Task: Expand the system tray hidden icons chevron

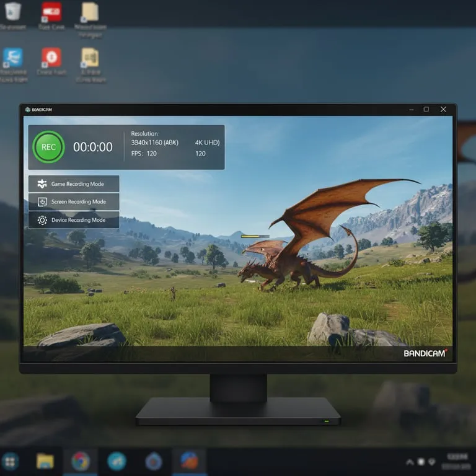Action: click(410, 462)
